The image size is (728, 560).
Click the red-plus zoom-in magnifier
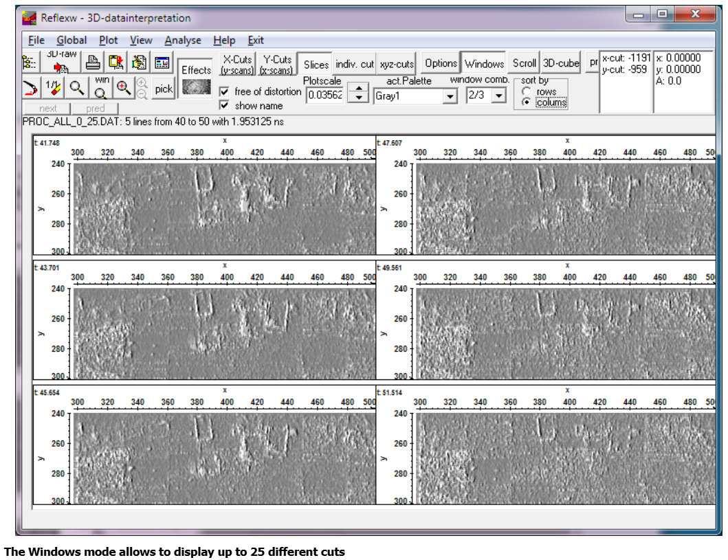[x=124, y=87]
